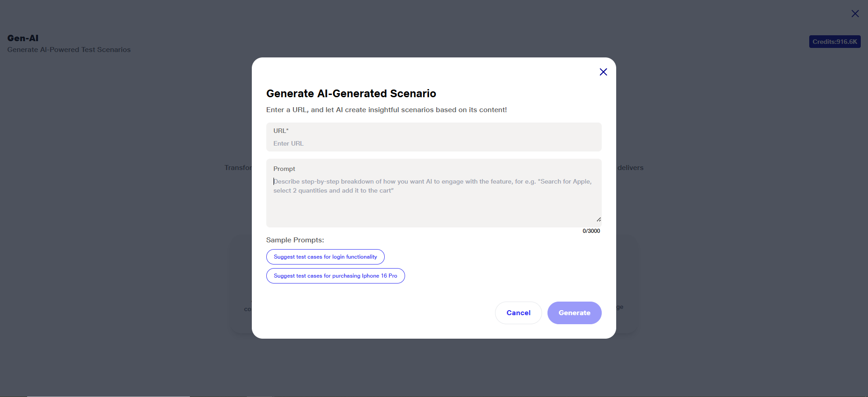Click the Generate AI-Generated Scenario heading
This screenshot has width=868, height=397.
[351, 94]
